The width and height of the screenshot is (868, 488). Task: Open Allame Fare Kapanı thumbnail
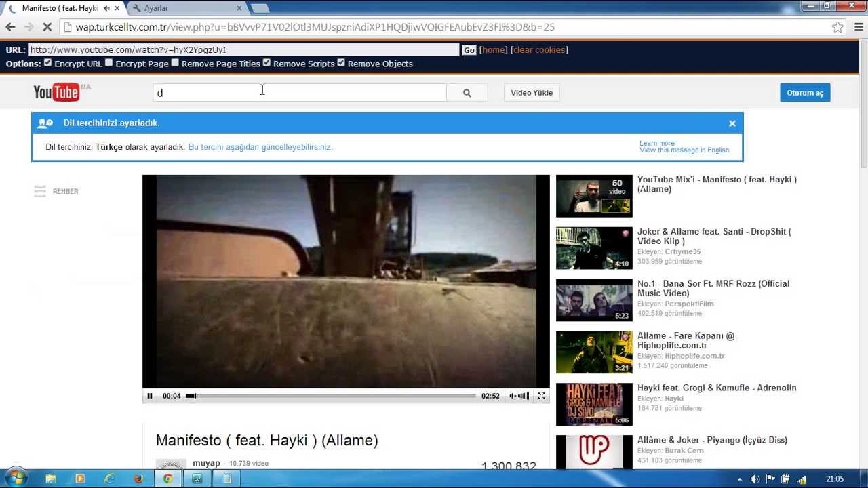point(594,352)
